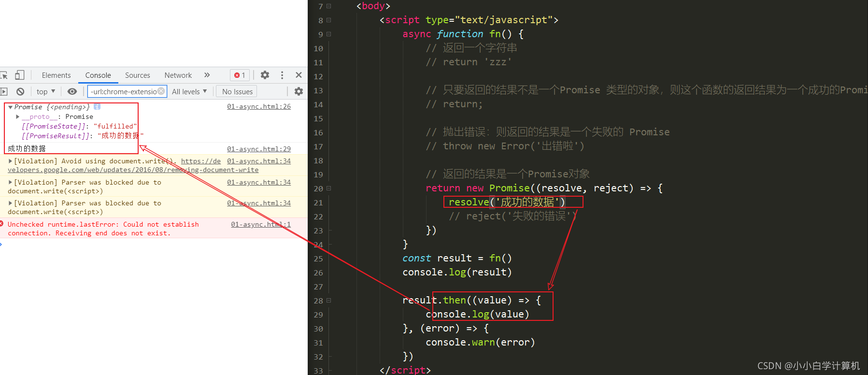Open the All levels dropdown

[189, 91]
